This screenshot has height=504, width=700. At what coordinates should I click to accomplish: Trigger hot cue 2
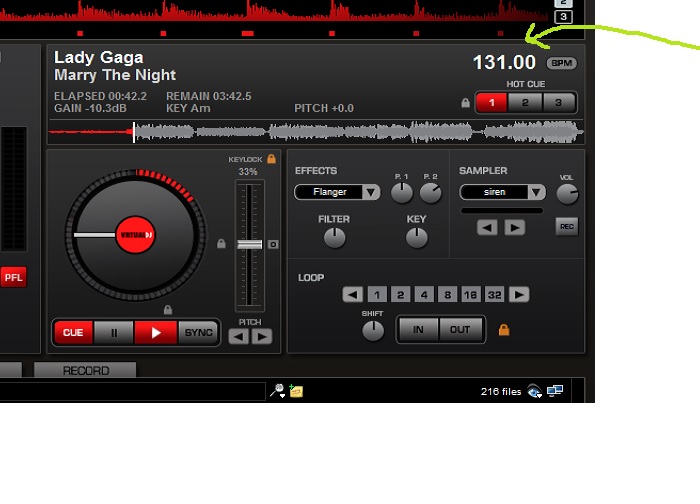click(x=525, y=103)
